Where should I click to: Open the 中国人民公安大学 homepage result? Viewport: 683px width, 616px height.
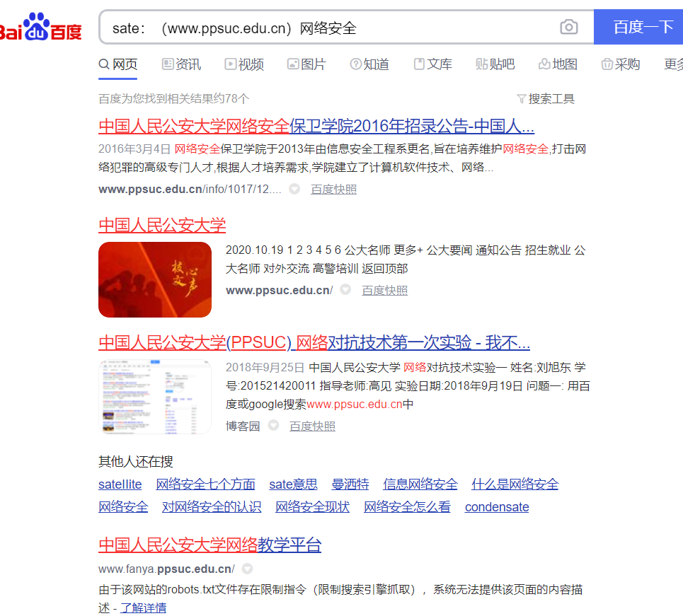click(162, 226)
